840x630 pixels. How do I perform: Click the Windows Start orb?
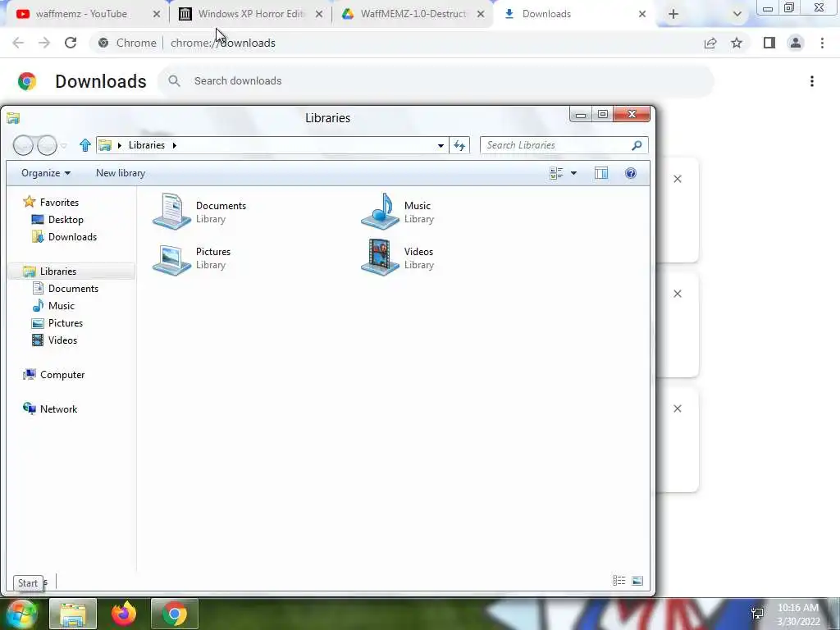coord(21,614)
